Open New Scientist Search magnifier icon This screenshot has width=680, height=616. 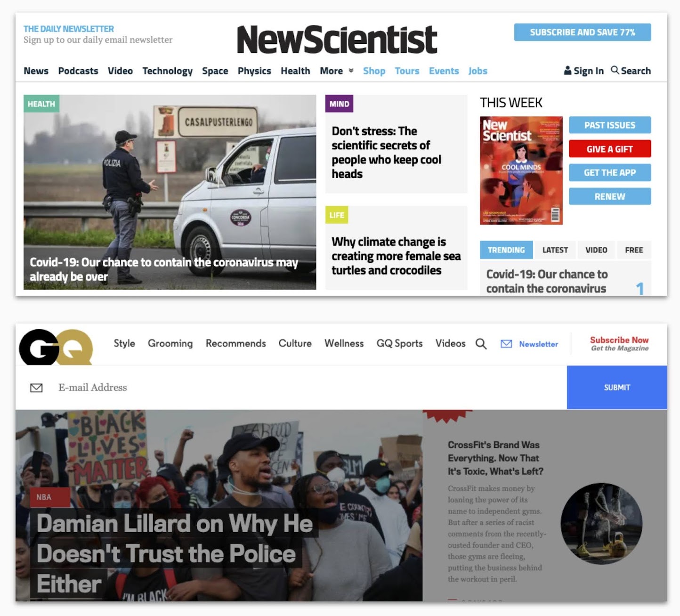pyautogui.click(x=615, y=70)
